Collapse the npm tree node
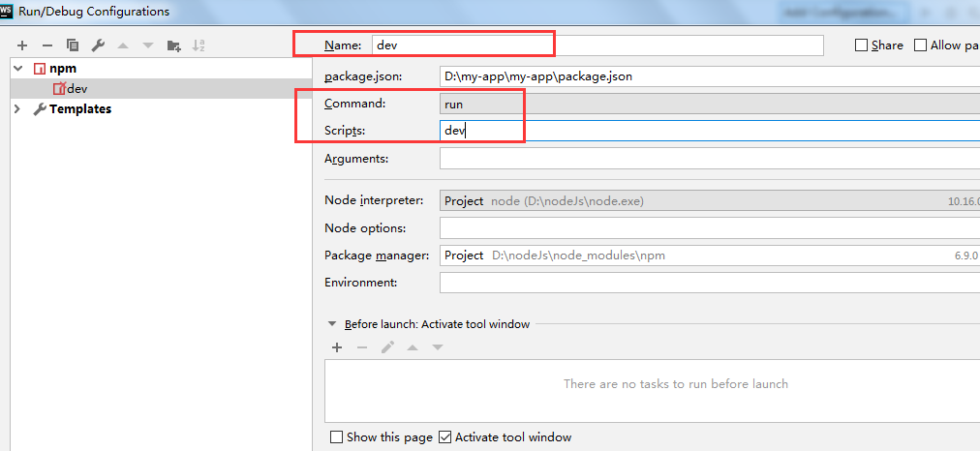Screen dimensions: 980x451 (x=17, y=69)
